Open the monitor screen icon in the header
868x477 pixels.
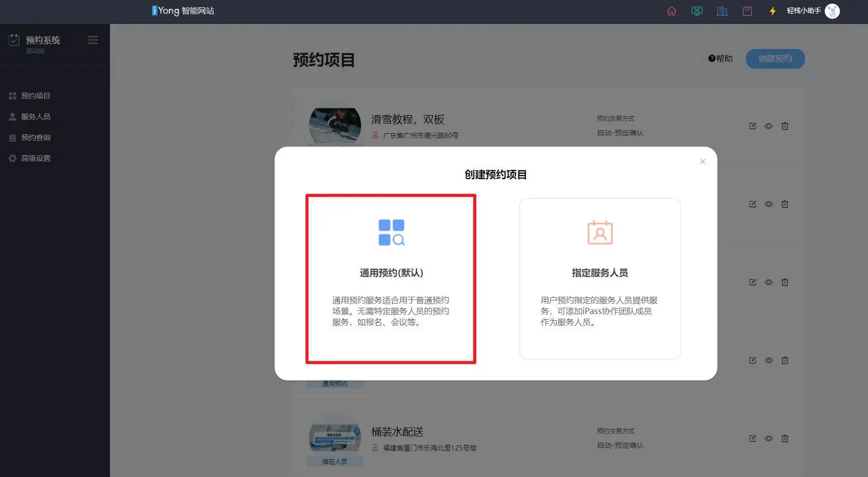click(x=697, y=11)
